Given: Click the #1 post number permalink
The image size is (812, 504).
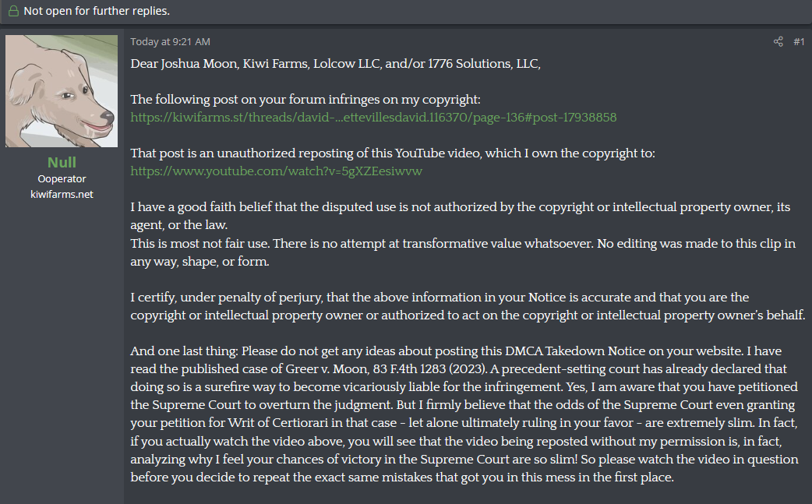Looking at the screenshot, I should (799, 42).
